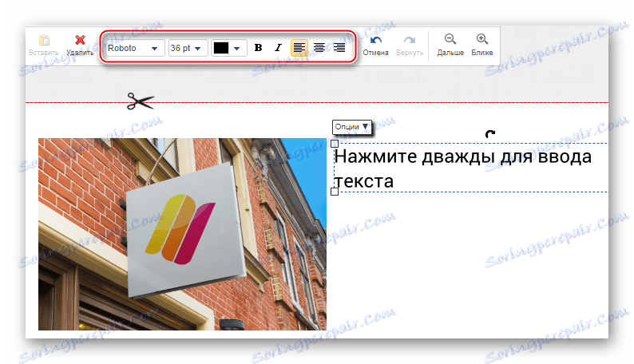Click the Отмена undo arrow
634x364 pixels.
point(375,40)
